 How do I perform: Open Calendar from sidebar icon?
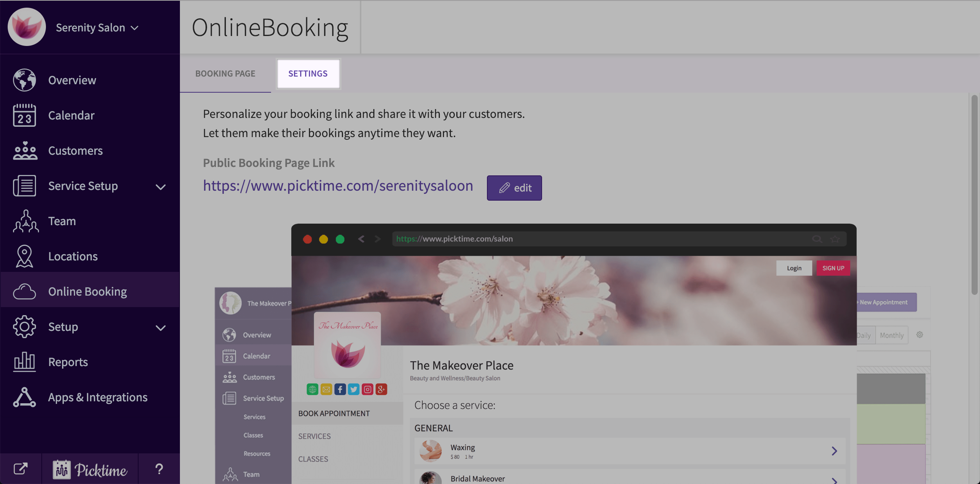point(24,115)
